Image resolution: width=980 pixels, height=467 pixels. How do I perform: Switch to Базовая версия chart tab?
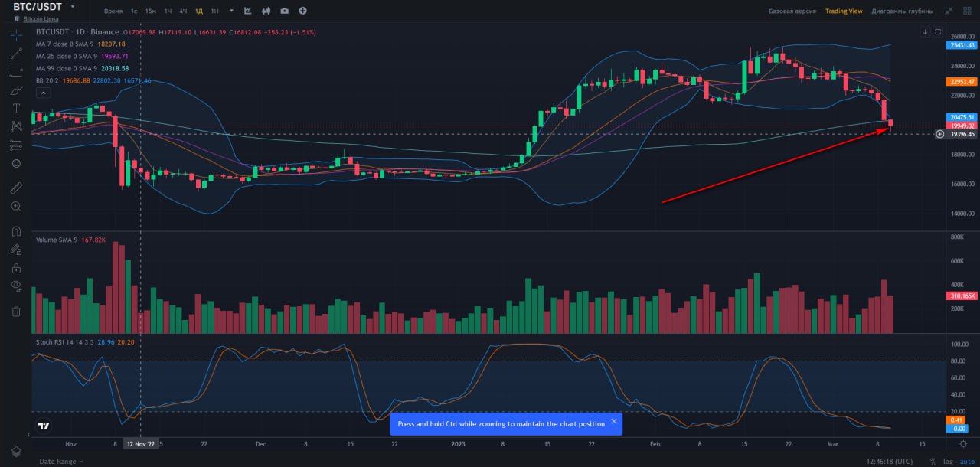coord(792,11)
